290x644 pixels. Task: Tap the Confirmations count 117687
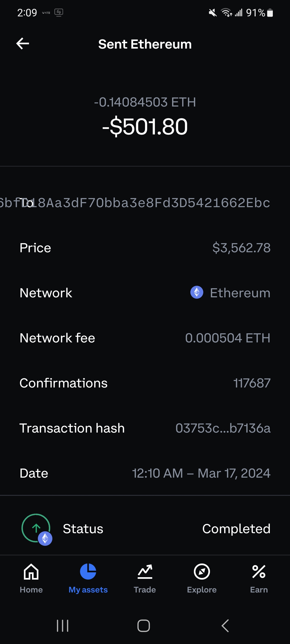tap(252, 383)
